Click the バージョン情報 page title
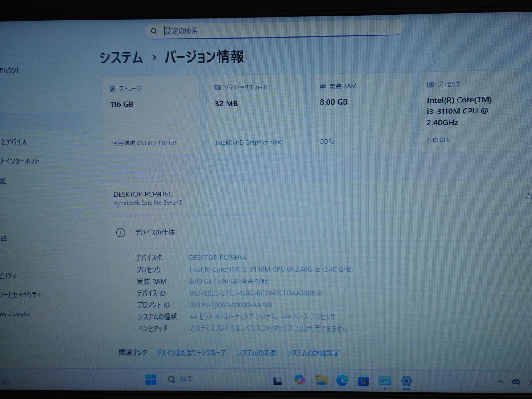Screen dimensions: 532x399 [204, 57]
